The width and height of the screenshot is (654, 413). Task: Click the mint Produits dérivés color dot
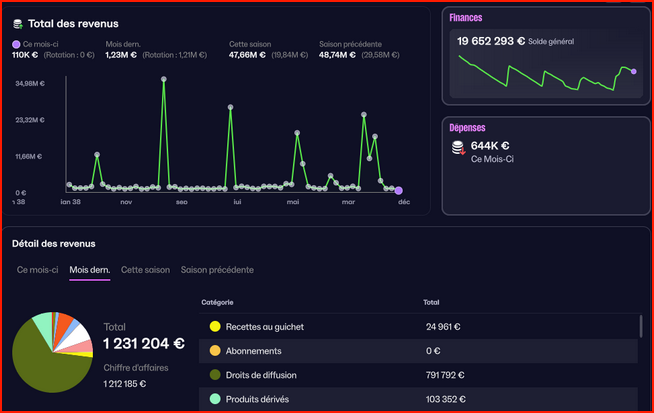pos(214,400)
